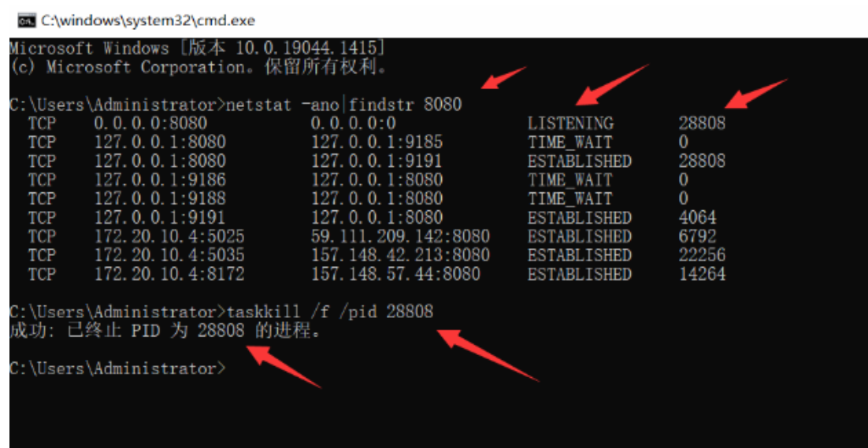Click the local address 0.0.0.0:8080
The width and height of the screenshot is (868, 448).
click(150, 124)
